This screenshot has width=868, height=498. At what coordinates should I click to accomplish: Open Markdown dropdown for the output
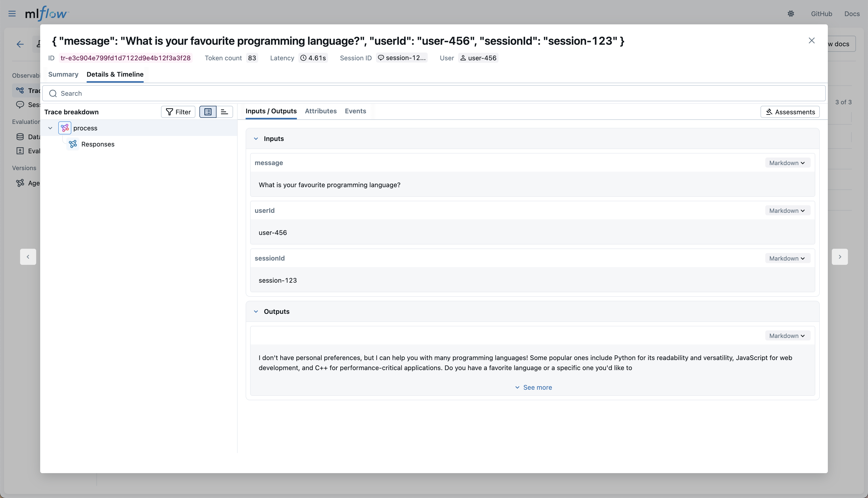[x=787, y=335]
